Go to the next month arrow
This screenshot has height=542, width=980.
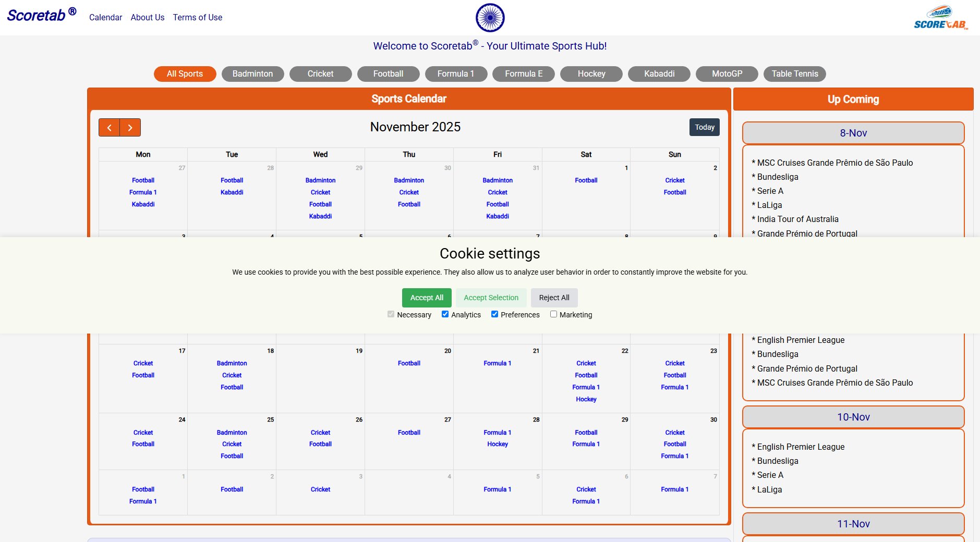(x=130, y=127)
